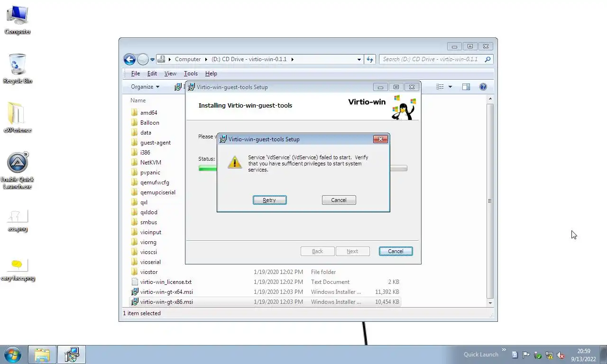Cancel the VdService error dialog
The height and width of the screenshot is (364, 607).
tap(339, 200)
